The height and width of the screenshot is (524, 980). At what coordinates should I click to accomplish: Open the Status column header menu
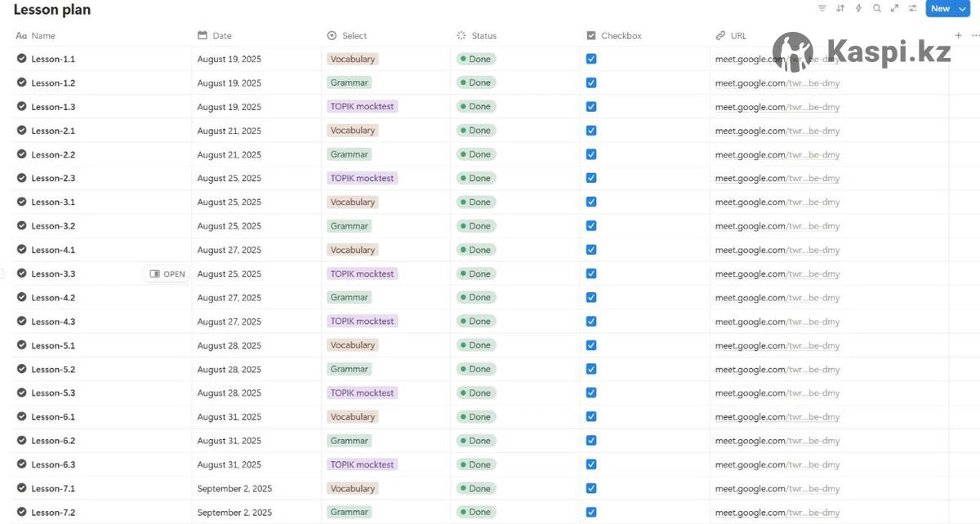483,35
